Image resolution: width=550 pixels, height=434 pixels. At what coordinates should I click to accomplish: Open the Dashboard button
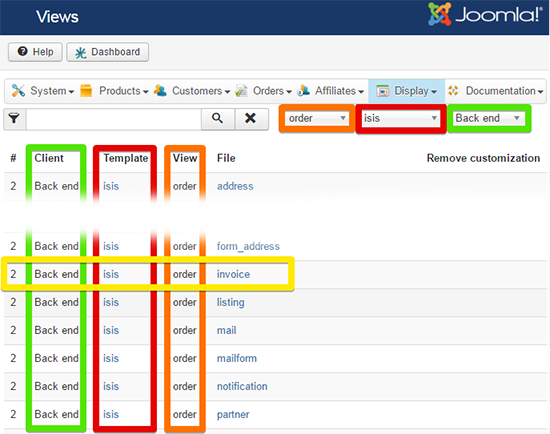pyautogui.click(x=107, y=52)
